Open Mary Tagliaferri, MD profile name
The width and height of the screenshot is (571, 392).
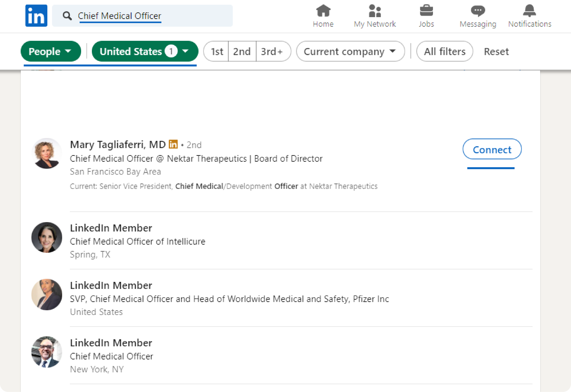118,144
